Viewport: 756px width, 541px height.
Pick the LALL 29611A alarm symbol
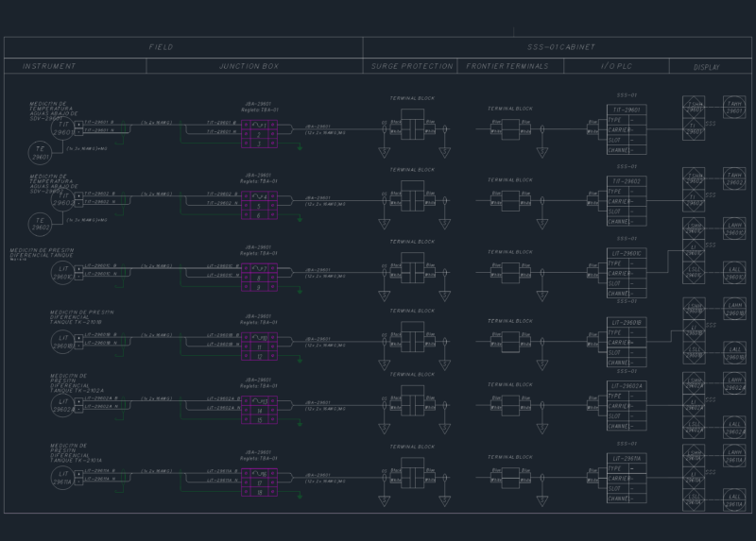pyautogui.click(x=734, y=500)
